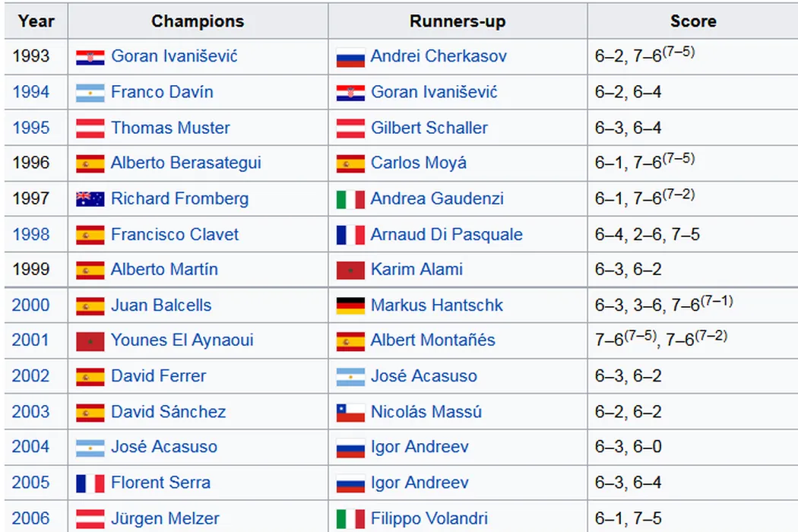Image resolution: width=798 pixels, height=532 pixels.
Task: Click French flag beside Florent Serra
Action: pos(90,483)
